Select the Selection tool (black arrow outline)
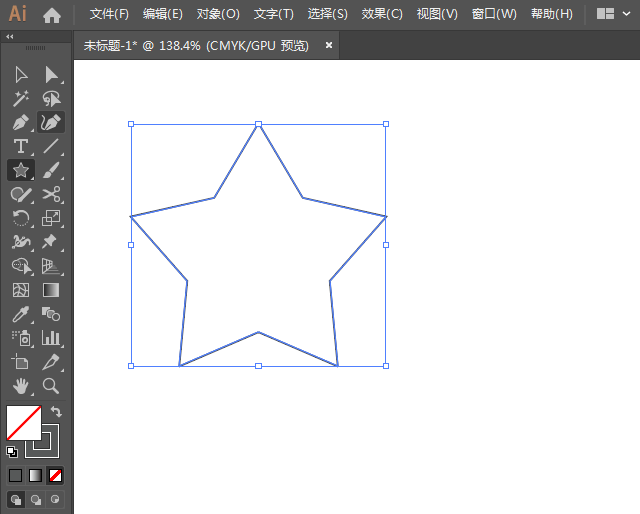Image resolution: width=640 pixels, height=514 pixels. [x=21, y=75]
